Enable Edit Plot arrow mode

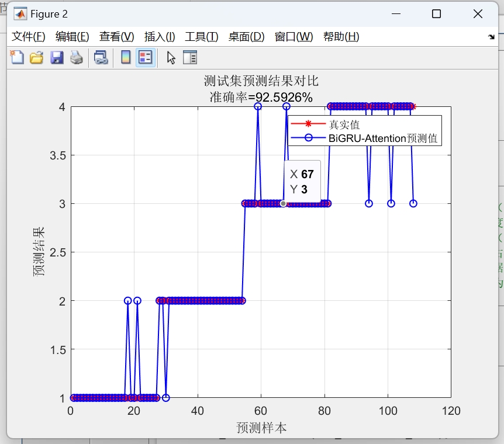click(170, 57)
